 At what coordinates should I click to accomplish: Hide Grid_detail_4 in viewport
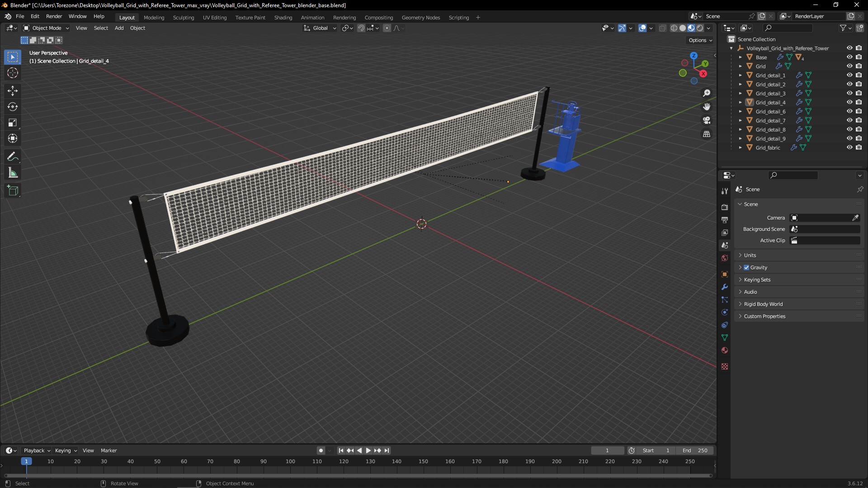coord(849,102)
